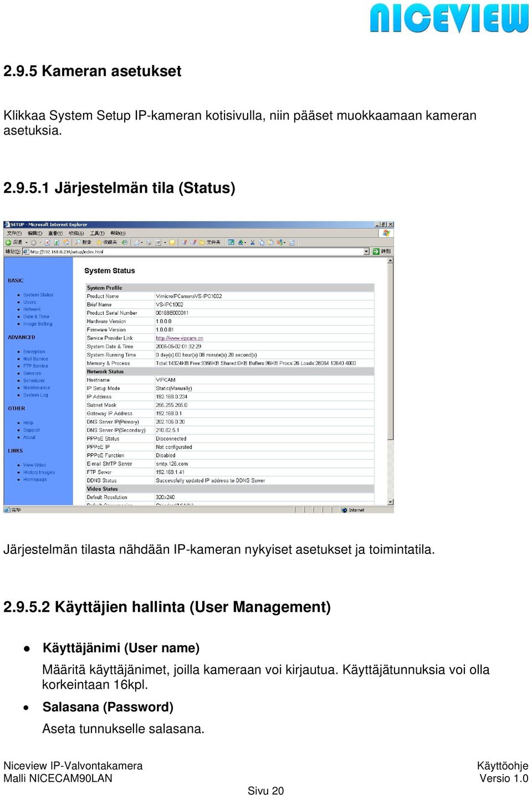Select the SMTP server value smtp.126.com
The height and width of the screenshot is (795, 532).
[x=172, y=464]
